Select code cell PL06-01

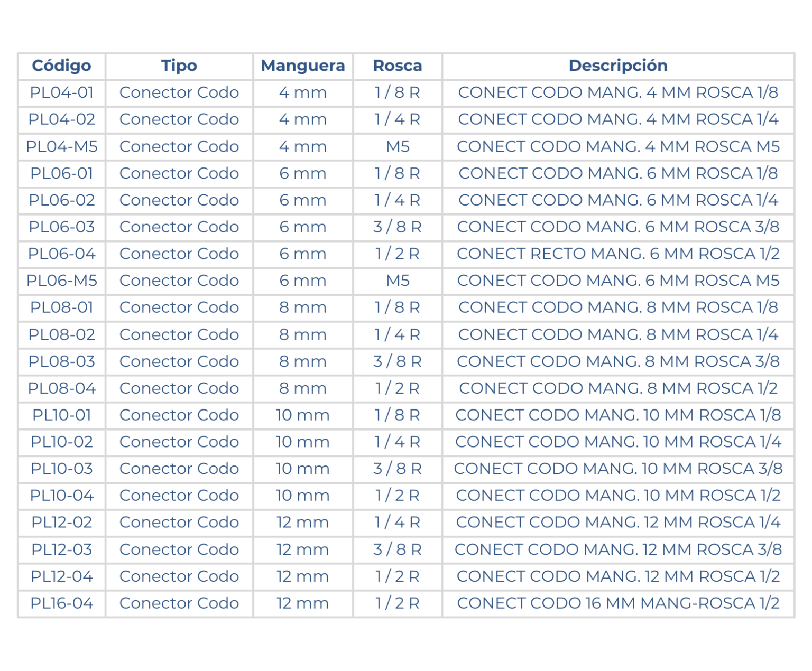(x=62, y=173)
